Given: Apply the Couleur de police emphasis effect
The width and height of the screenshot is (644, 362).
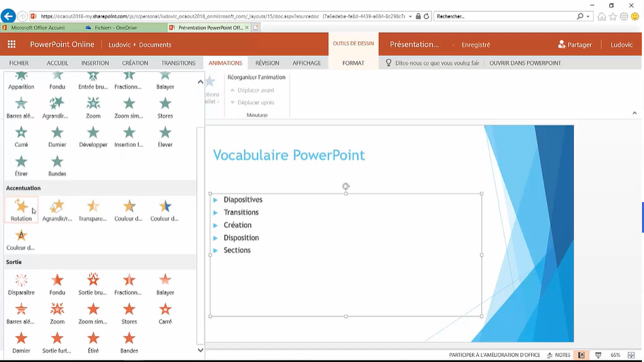Looking at the screenshot, I should (21, 240).
